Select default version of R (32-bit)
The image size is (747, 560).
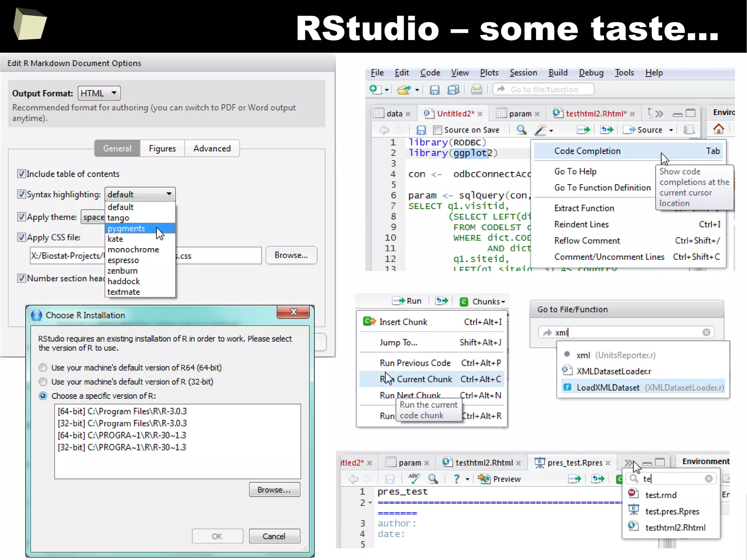(x=43, y=382)
